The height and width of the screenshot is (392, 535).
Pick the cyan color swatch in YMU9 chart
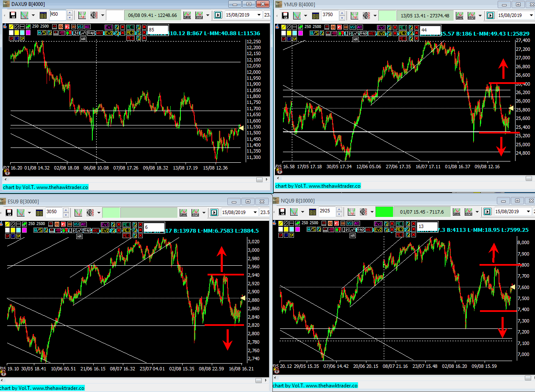click(x=295, y=33)
